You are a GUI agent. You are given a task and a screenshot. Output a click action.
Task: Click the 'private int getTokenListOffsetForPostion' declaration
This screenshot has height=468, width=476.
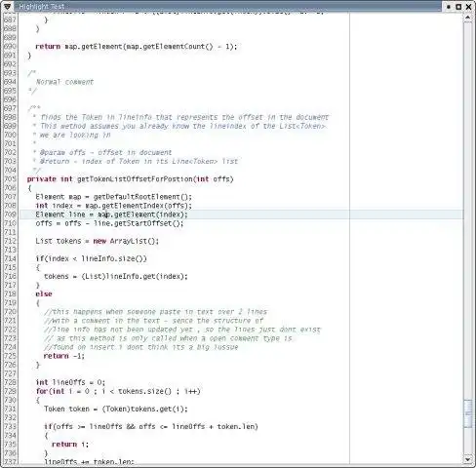131,179
